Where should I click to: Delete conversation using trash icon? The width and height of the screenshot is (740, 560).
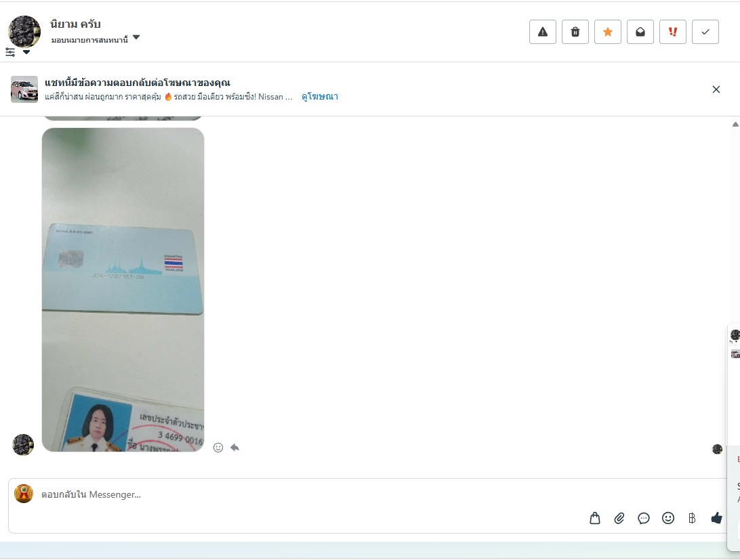click(575, 32)
